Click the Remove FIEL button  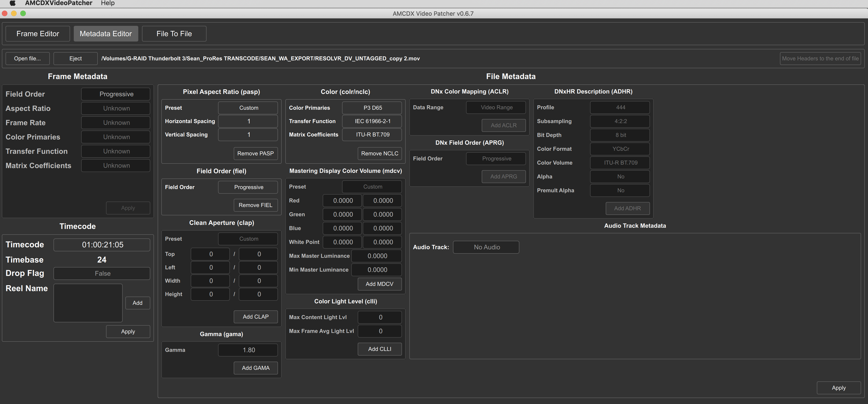click(x=256, y=205)
